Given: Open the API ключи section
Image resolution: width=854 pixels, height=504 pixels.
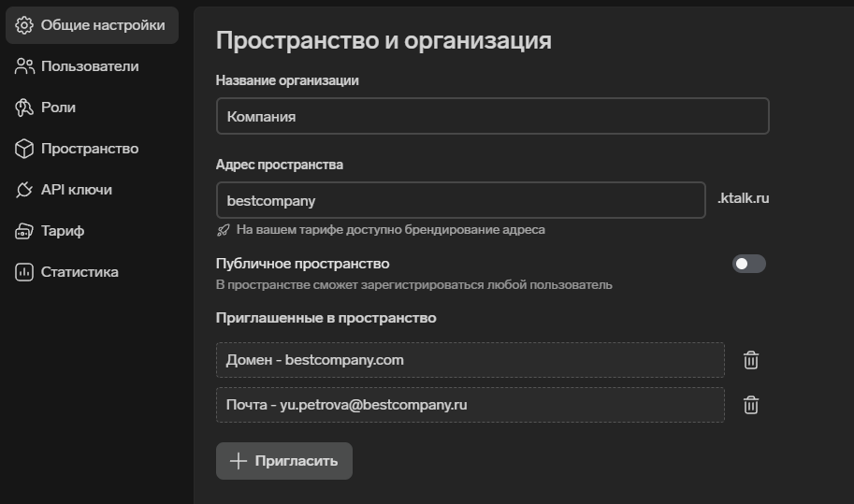Looking at the screenshot, I should [76, 190].
